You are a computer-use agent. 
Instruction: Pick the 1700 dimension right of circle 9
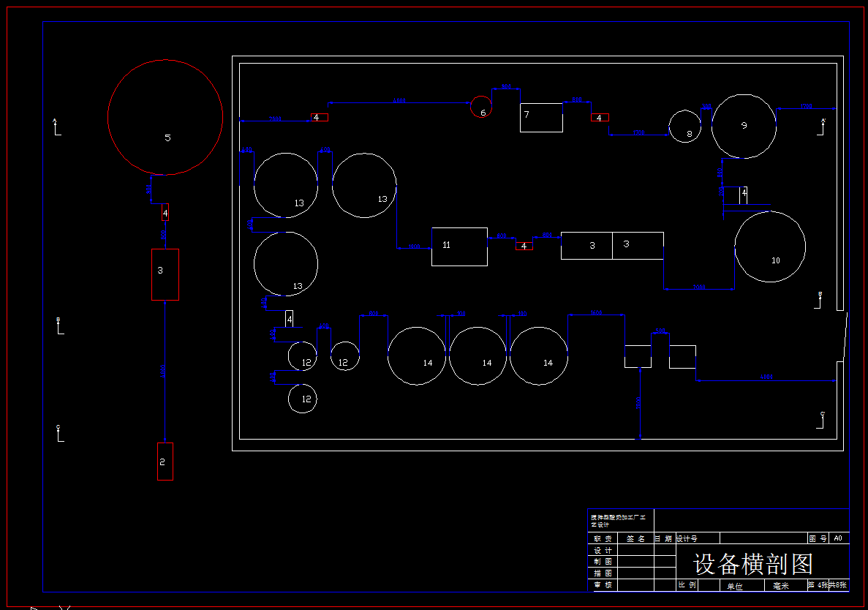[x=806, y=106]
